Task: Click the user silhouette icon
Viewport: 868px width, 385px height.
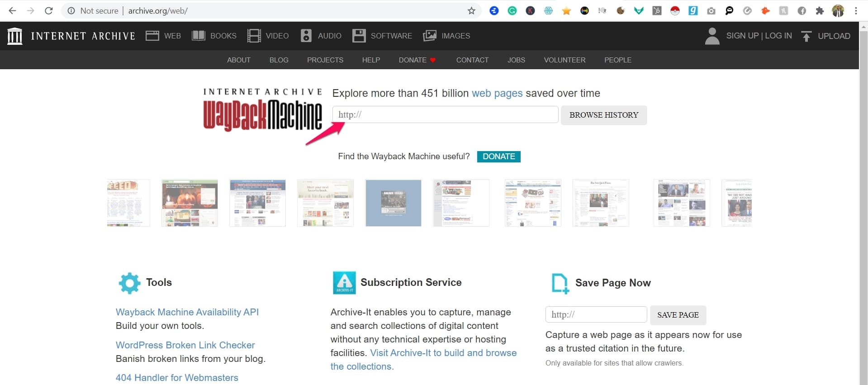Action: [x=712, y=36]
